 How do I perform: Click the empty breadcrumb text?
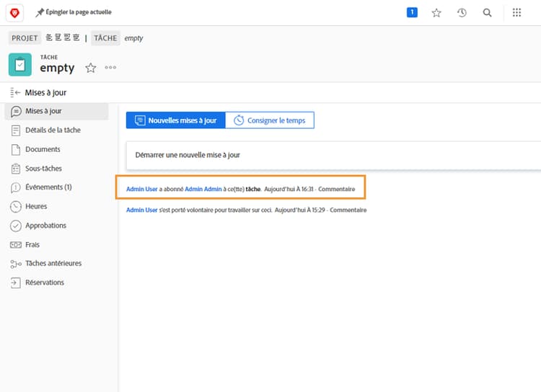pyautogui.click(x=133, y=38)
